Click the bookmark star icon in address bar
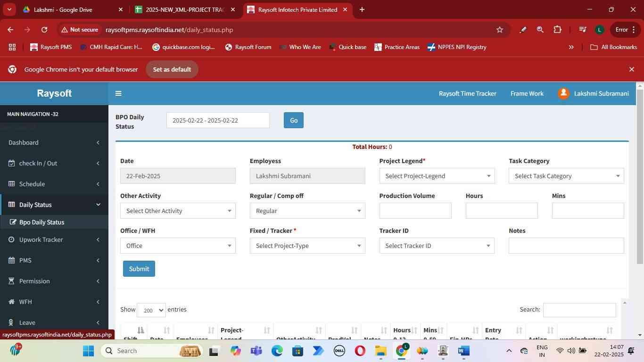The height and width of the screenshot is (362, 644). tap(500, 30)
